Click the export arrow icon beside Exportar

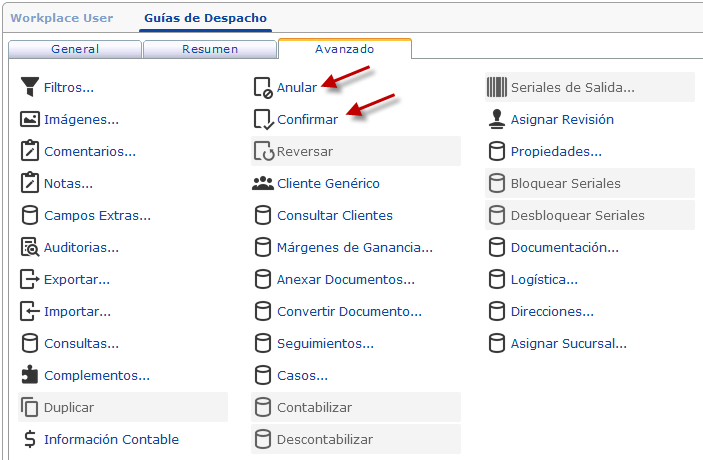tap(29, 279)
